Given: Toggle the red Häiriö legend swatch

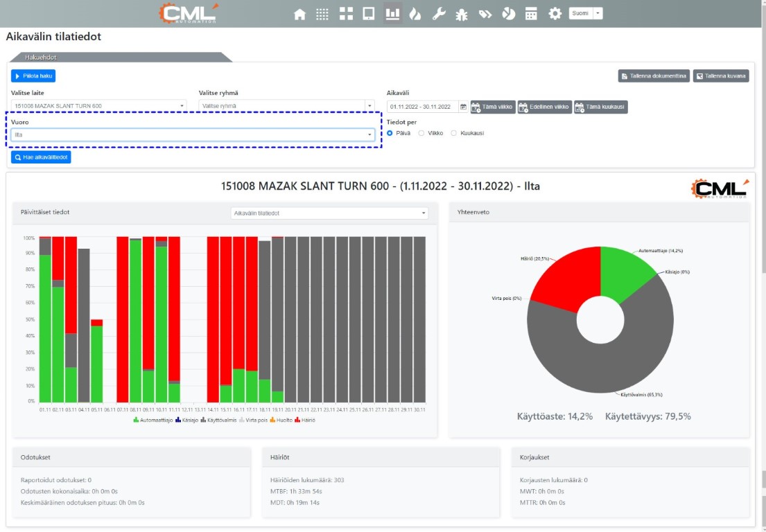Looking at the screenshot, I should click(297, 420).
